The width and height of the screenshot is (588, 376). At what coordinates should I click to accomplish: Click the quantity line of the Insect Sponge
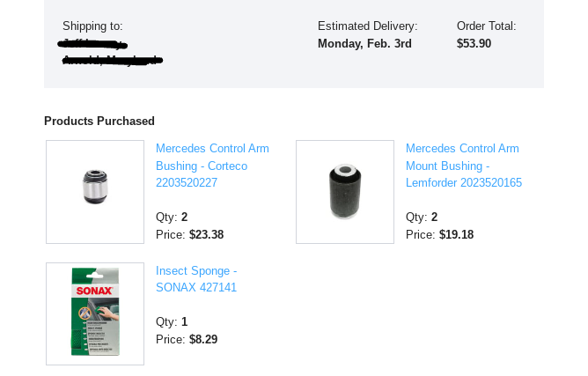coord(172,321)
